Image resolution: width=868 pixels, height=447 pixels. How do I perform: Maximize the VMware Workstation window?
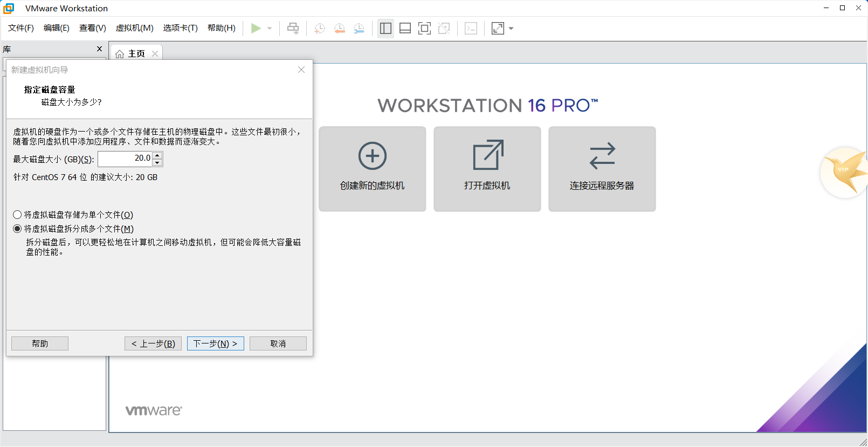(x=842, y=8)
